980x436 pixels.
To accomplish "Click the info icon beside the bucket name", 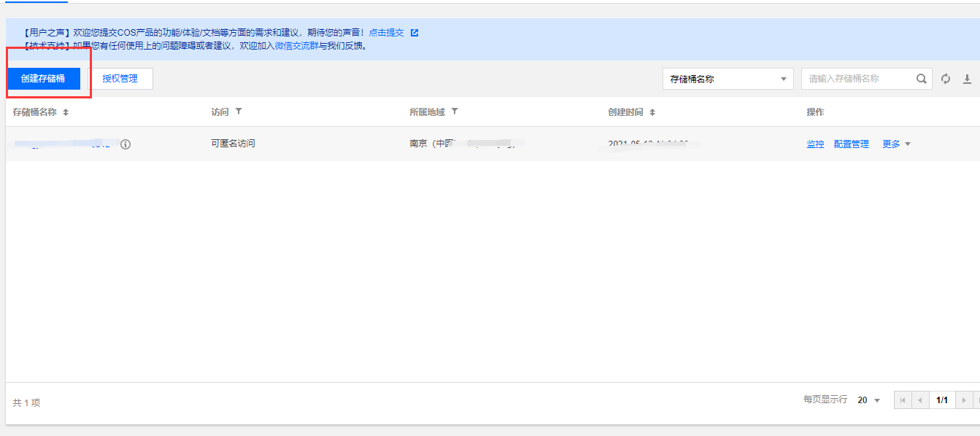I will (x=126, y=144).
